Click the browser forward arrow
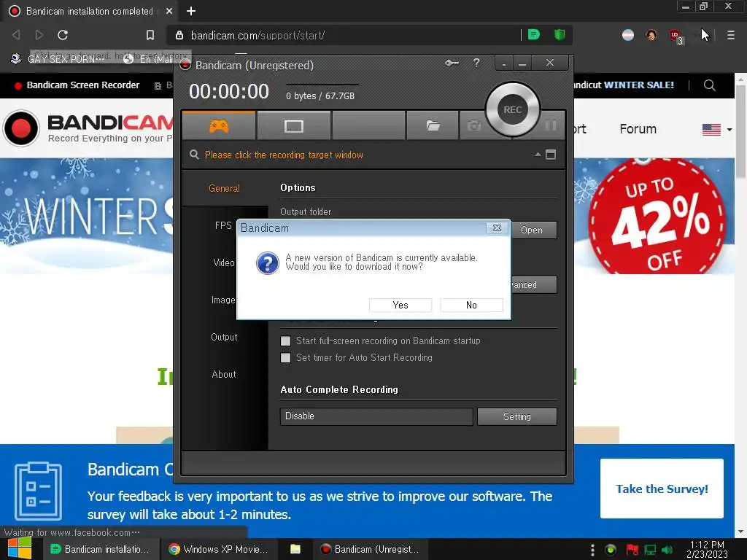 tap(39, 35)
